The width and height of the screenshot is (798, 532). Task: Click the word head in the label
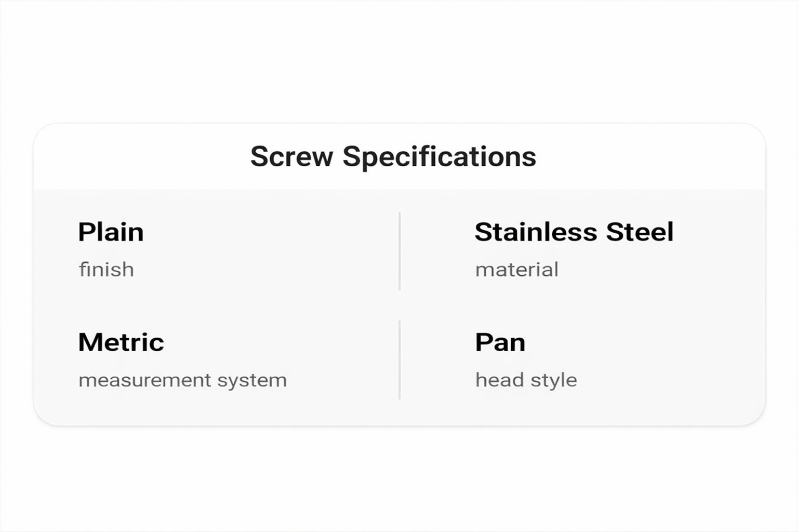pyautogui.click(x=499, y=380)
